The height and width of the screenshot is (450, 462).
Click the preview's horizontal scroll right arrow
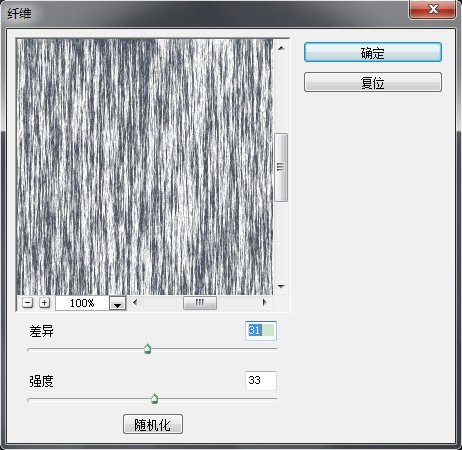coord(264,303)
